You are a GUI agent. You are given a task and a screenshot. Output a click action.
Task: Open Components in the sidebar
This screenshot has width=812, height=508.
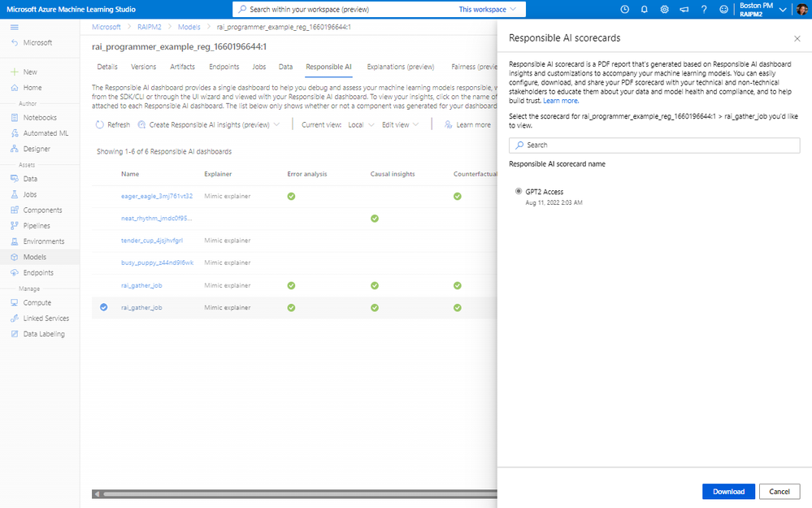pyautogui.click(x=37, y=210)
